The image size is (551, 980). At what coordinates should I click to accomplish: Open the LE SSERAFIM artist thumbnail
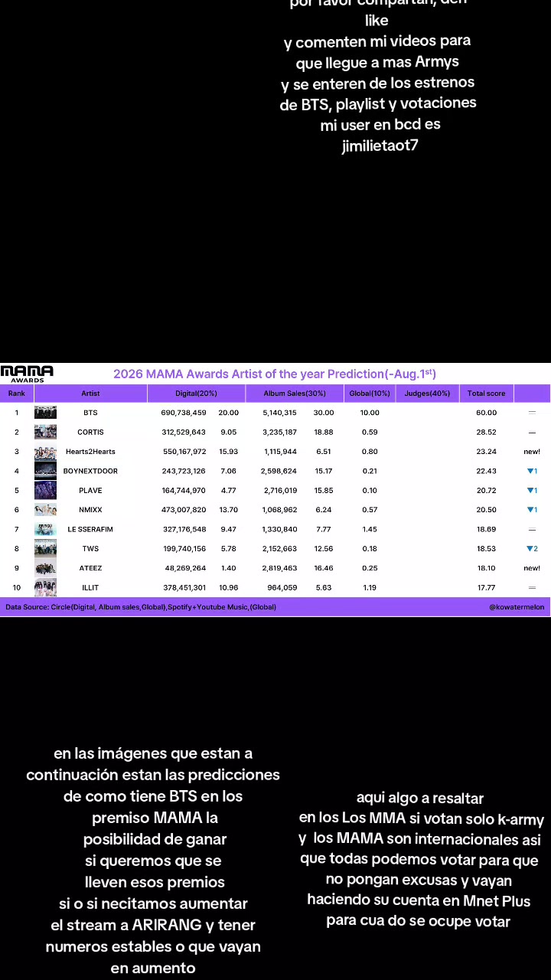45,529
